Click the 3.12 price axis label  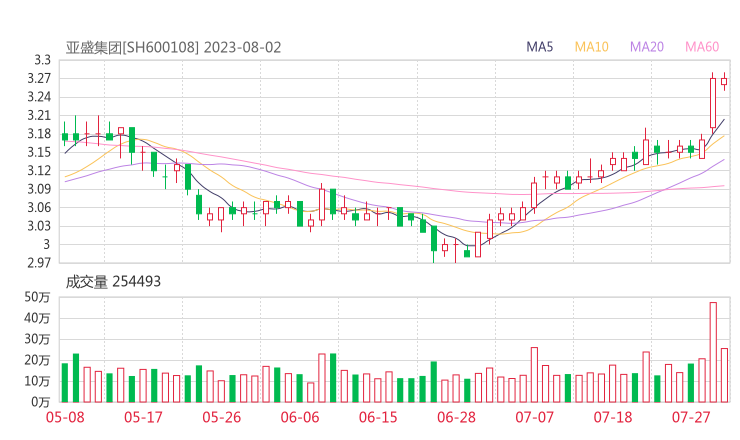[39, 170]
